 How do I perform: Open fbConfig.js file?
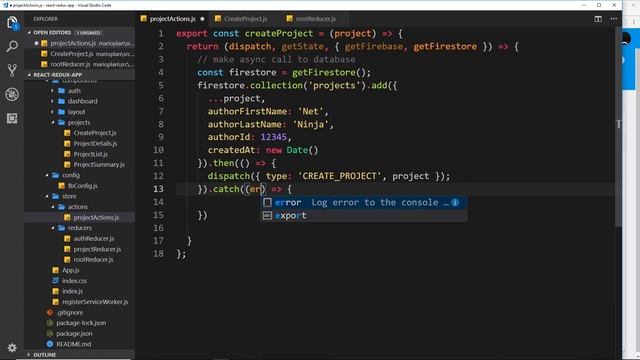point(82,186)
